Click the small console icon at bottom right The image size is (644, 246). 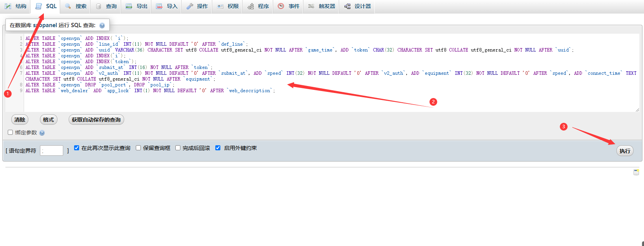coord(636,172)
